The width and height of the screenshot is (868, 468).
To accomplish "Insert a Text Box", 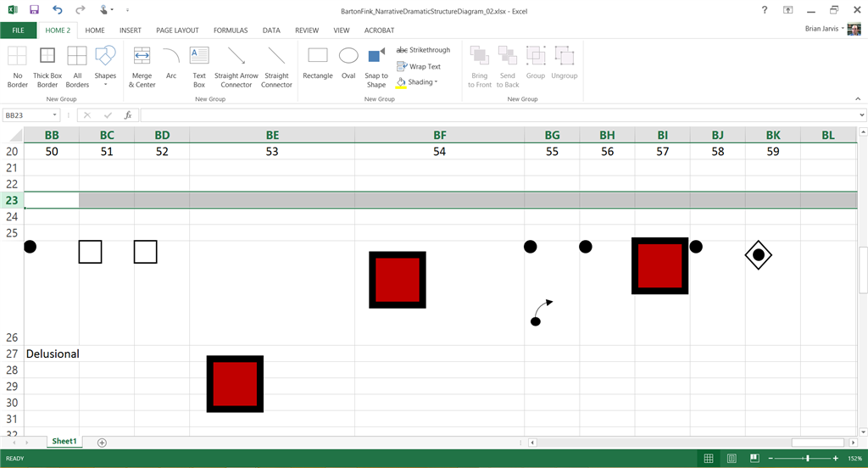I will pos(198,67).
